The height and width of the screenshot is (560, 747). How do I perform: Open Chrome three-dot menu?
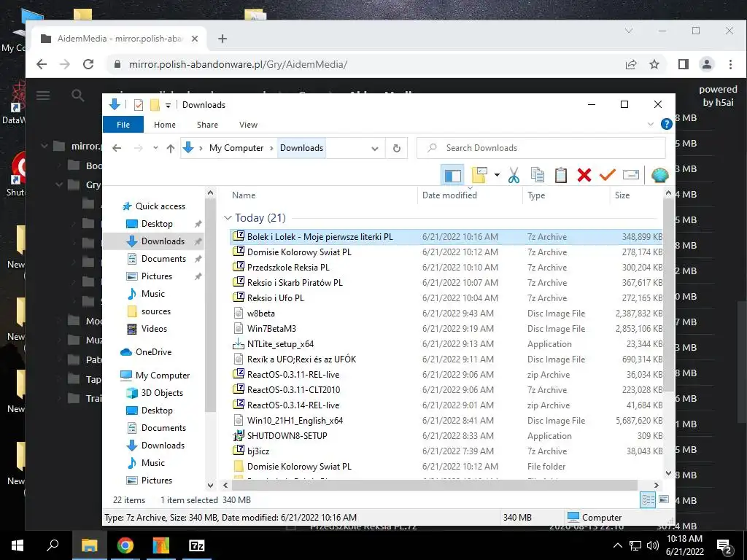click(x=730, y=64)
